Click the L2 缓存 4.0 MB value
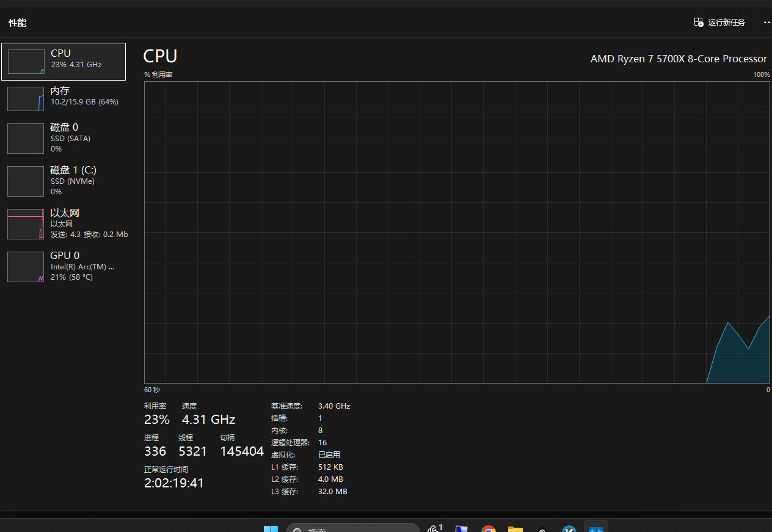Image resolution: width=772 pixels, height=532 pixels. point(330,479)
